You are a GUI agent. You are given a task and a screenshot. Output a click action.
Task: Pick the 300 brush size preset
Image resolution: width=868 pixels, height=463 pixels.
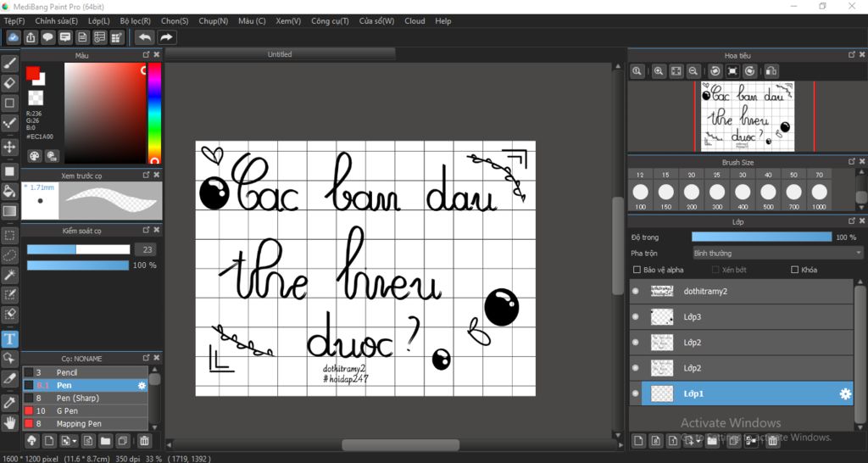pyautogui.click(x=717, y=192)
